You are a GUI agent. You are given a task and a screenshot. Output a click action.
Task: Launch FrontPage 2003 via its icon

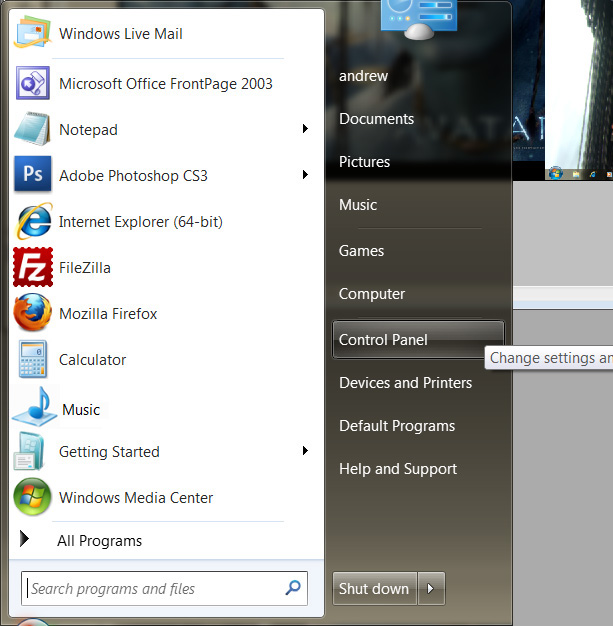[x=33, y=83]
